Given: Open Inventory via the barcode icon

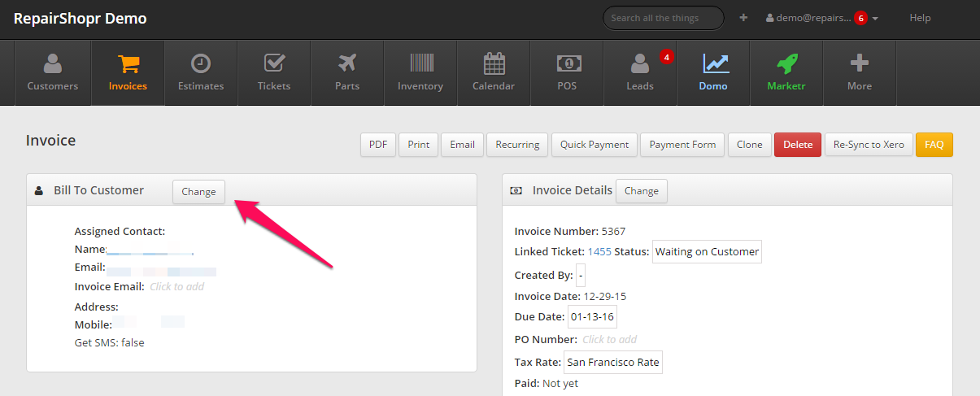Looking at the screenshot, I should point(420,63).
